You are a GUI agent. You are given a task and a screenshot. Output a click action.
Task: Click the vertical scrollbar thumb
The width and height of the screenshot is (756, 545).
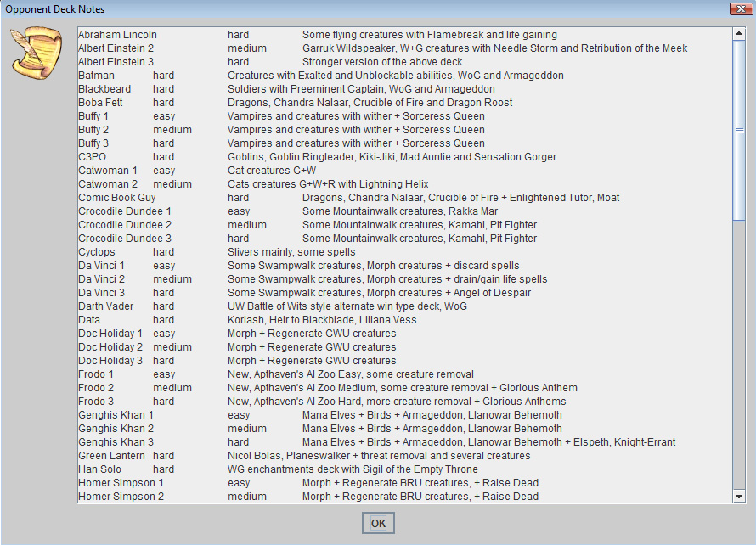[738, 130]
